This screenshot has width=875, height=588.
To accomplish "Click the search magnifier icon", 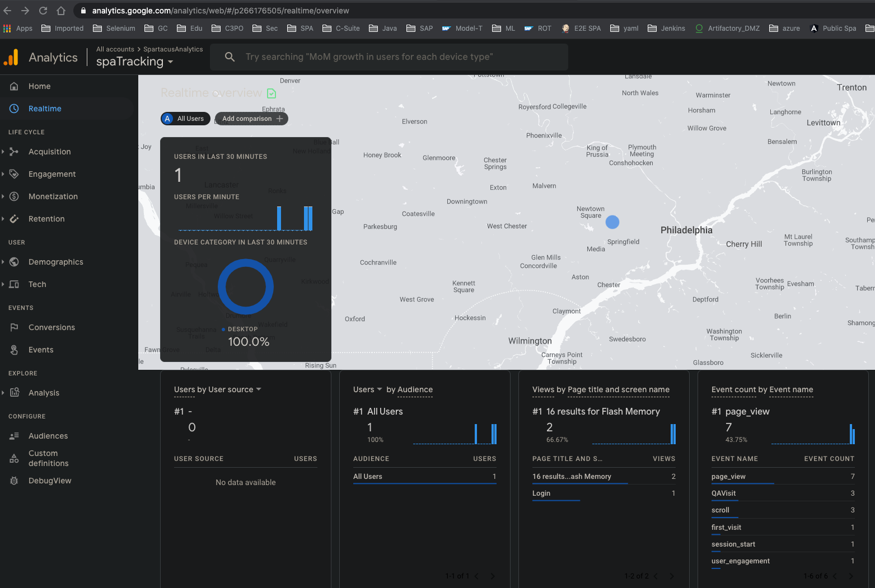I will click(x=230, y=57).
